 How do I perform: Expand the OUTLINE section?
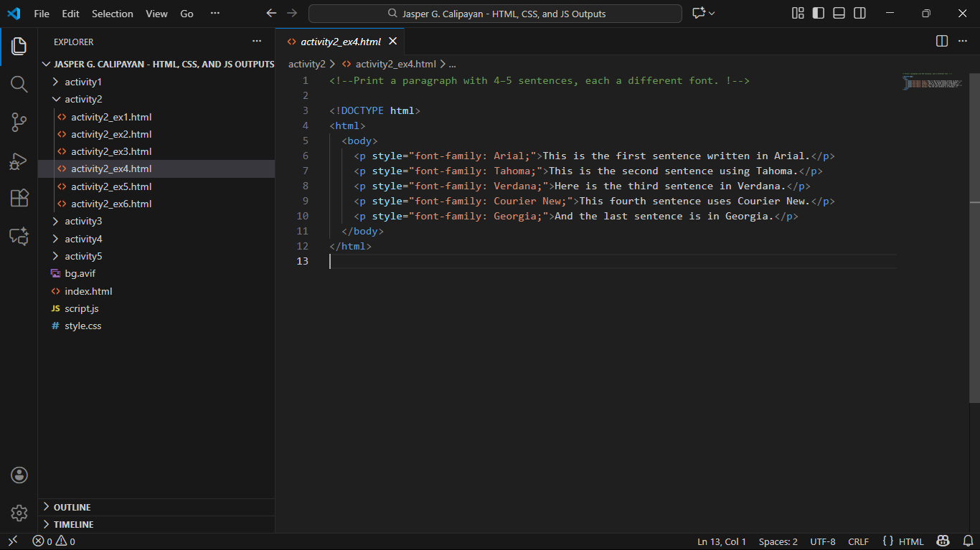72,507
